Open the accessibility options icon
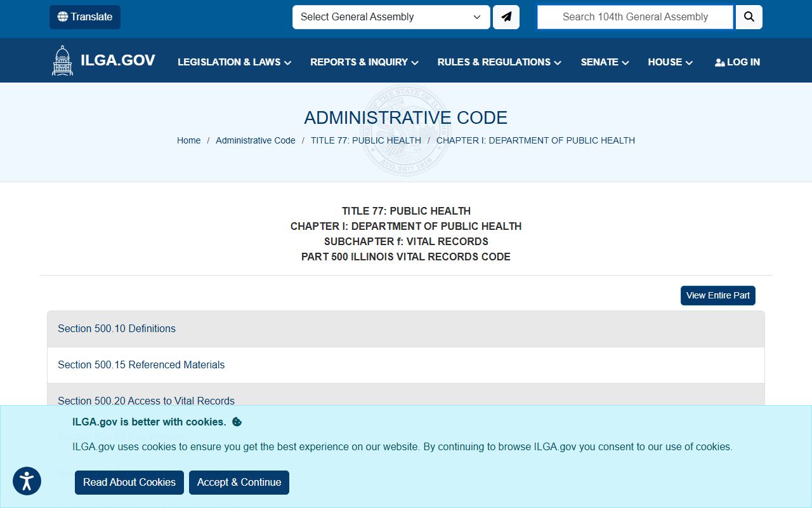The image size is (812, 508). pos(27,481)
